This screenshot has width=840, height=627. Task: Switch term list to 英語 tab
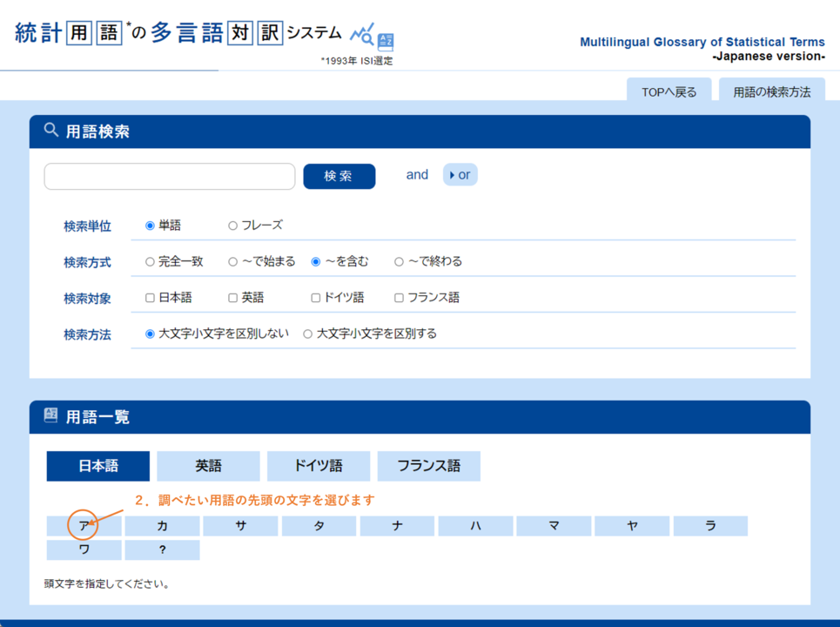(208, 466)
